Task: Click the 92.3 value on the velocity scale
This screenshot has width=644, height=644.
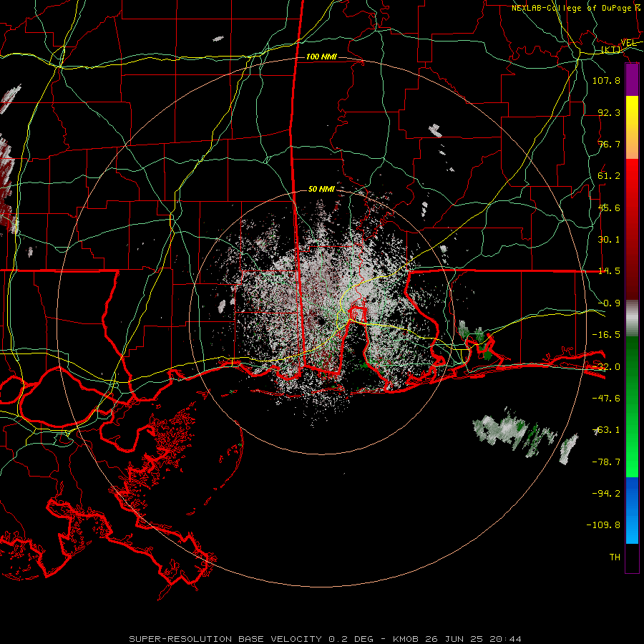Action: 609,112
